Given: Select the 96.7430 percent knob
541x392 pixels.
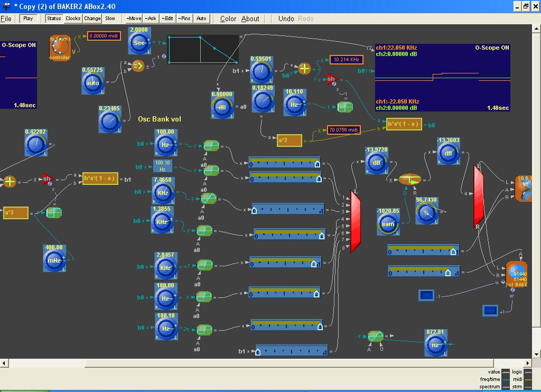Looking at the screenshot, I should point(426,213).
